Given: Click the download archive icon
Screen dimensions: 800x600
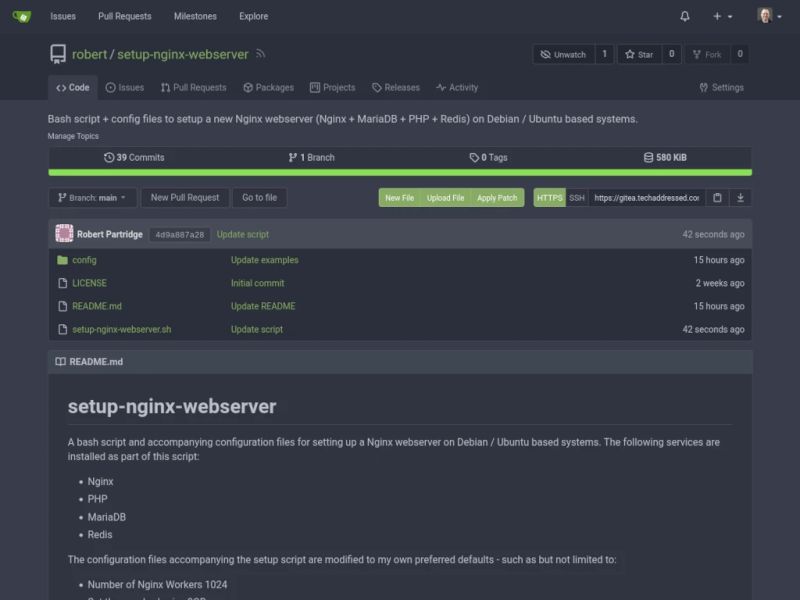Looking at the screenshot, I should [741, 198].
